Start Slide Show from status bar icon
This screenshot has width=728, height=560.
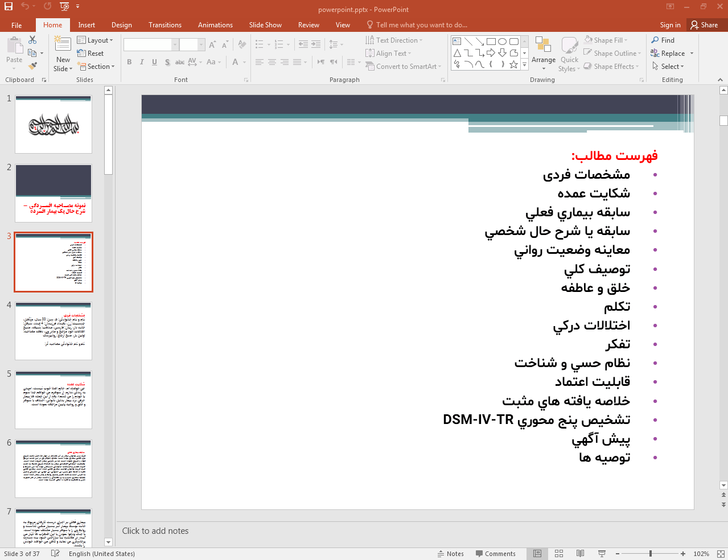(x=602, y=554)
